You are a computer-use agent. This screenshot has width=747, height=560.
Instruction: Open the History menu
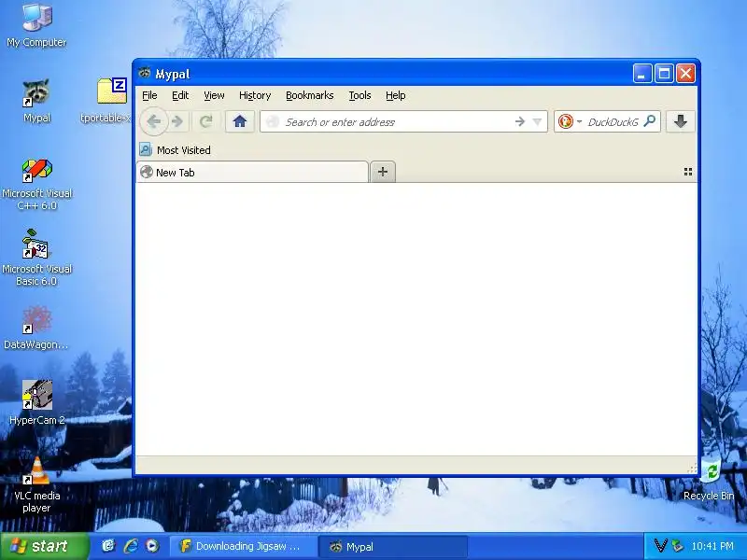[255, 95]
